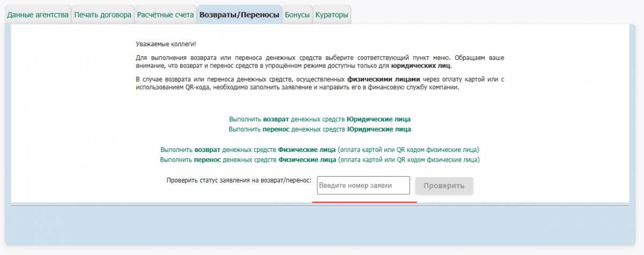Open the Данные агентства tab
The width and height of the screenshot is (644, 255).
[38, 15]
